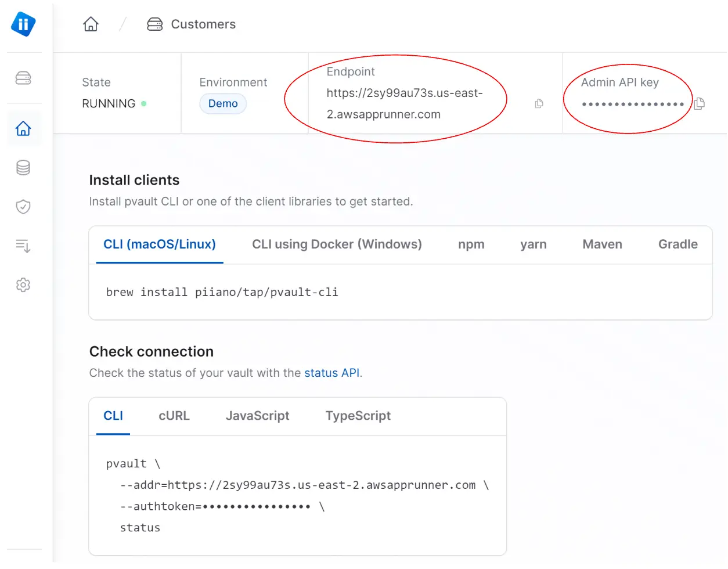This screenshot has width=728, height=569.
Task: Select the Maven tab
Action: (x=602, y=244)
